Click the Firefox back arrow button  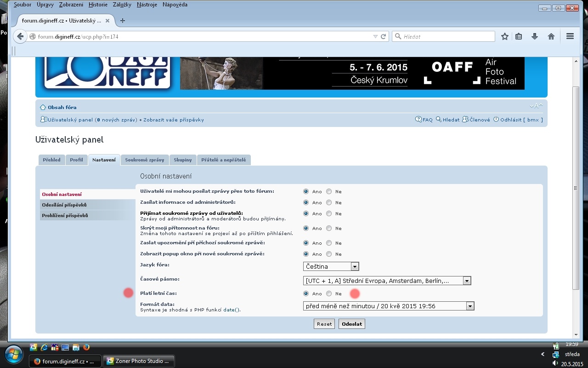[20, 37]
